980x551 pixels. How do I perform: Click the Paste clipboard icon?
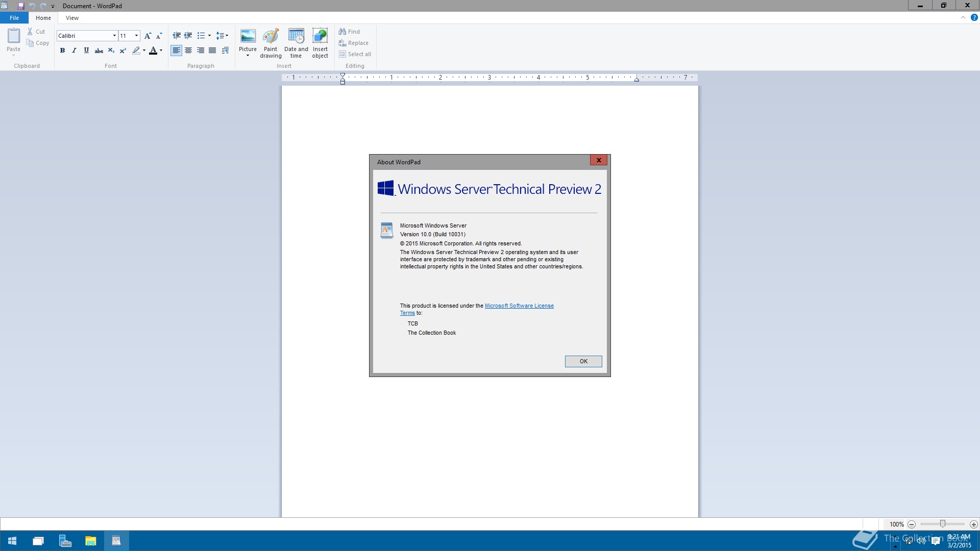13,35
